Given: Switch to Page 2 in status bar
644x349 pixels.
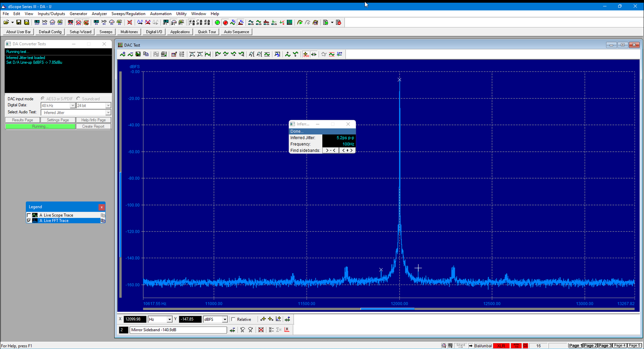Looking at the screenshot, I should click(590, 346).
